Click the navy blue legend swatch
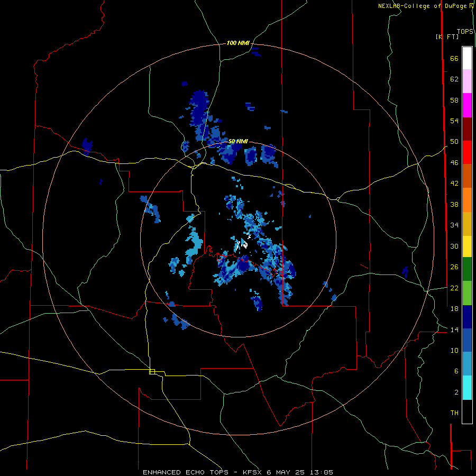 [467, 317]
